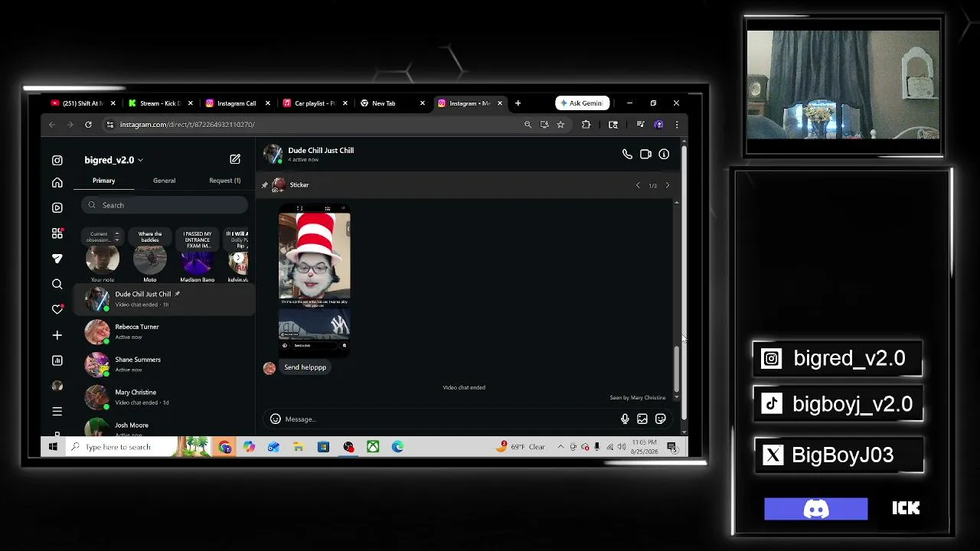Open conversation information icon

[664, 155]
